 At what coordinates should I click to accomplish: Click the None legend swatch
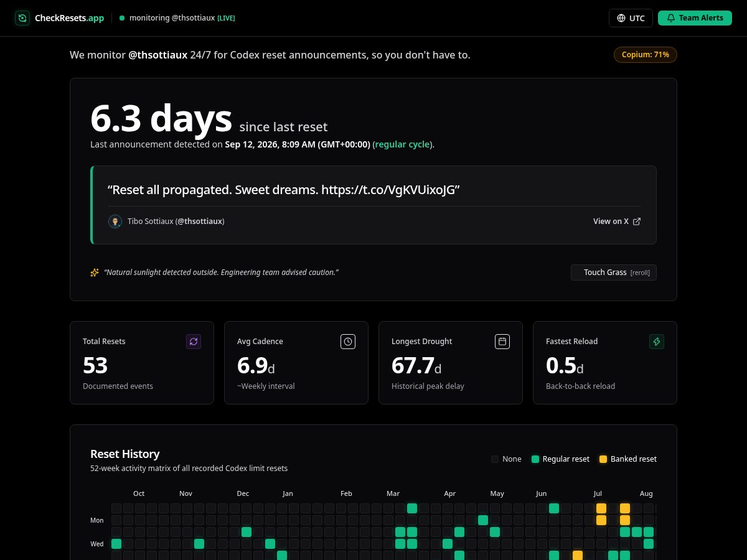click(x=495, y=459)
